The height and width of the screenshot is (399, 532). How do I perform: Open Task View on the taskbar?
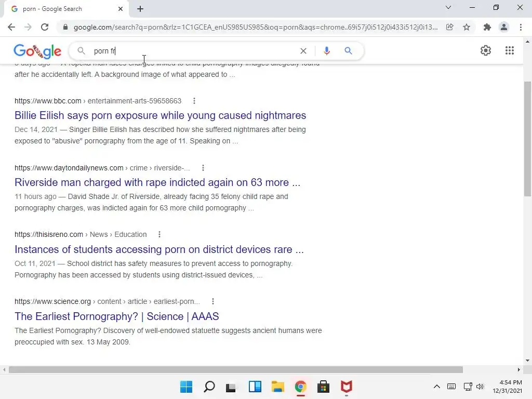232,387
